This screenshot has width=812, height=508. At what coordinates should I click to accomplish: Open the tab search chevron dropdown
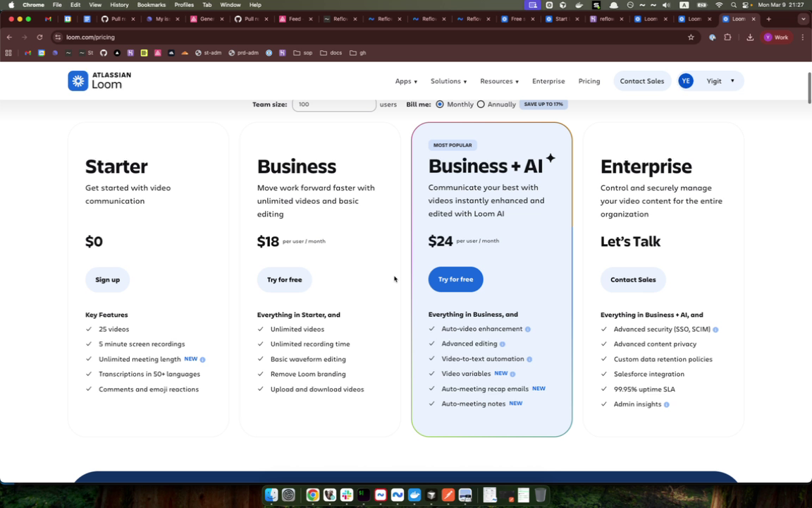pos(803,19)
